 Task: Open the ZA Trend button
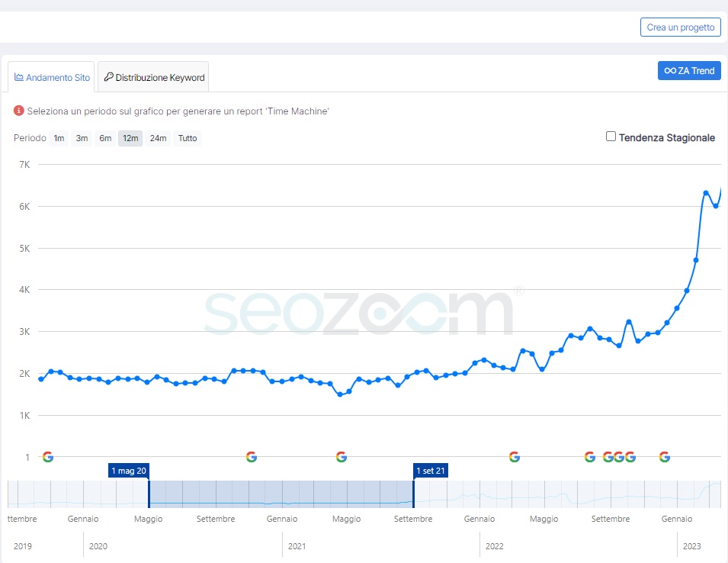689,70
